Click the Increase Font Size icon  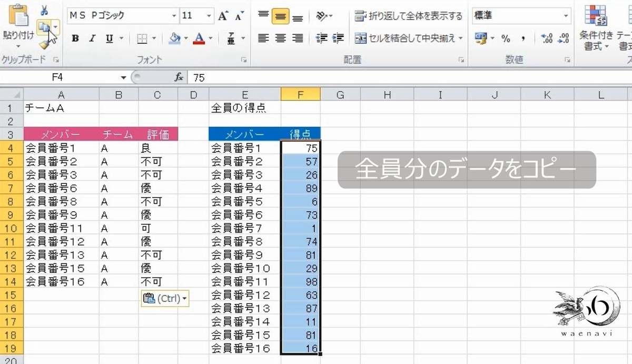(223, 16)
